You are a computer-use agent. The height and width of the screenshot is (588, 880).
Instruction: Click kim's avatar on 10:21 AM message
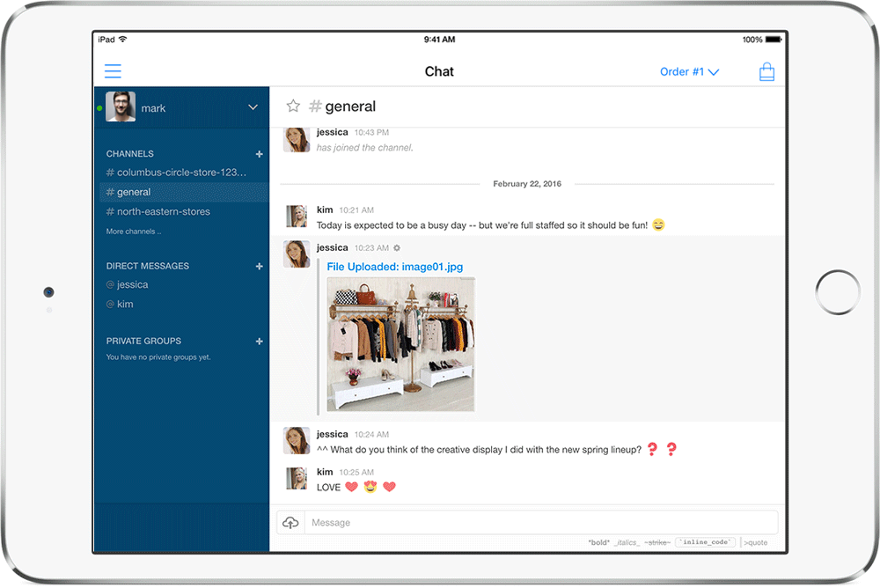[297, 217]
